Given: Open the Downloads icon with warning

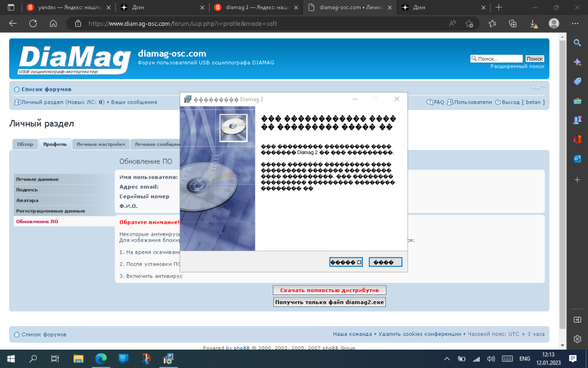Looking at the screenshot, I should click(x=533, y=24).
